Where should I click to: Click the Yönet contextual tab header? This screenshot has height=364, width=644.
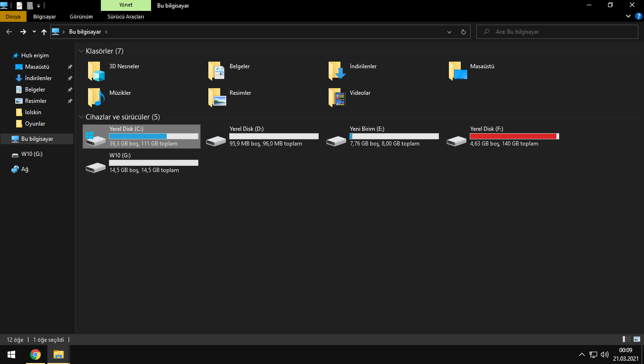(x=126, y=5)
